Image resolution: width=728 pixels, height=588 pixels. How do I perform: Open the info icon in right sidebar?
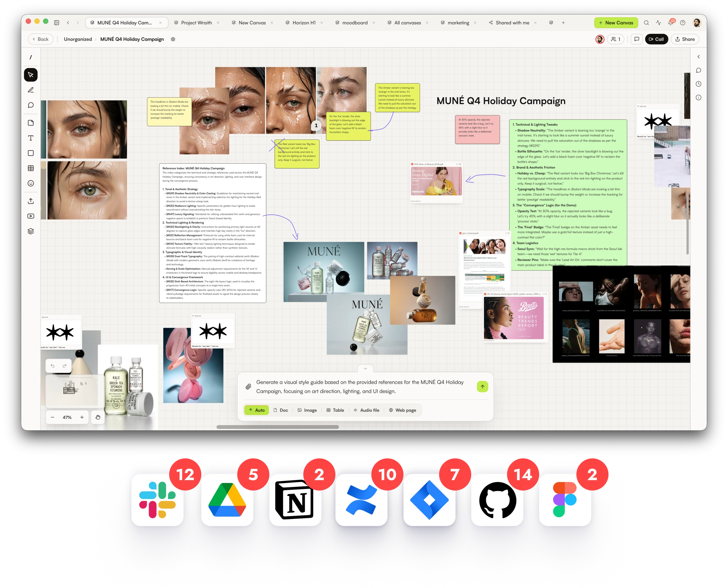[698, 98]
